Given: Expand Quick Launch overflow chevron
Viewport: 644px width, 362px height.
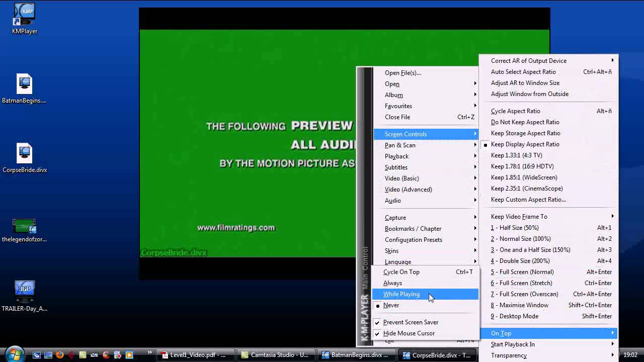Looking at the screenshot, I should pos(149,353).
